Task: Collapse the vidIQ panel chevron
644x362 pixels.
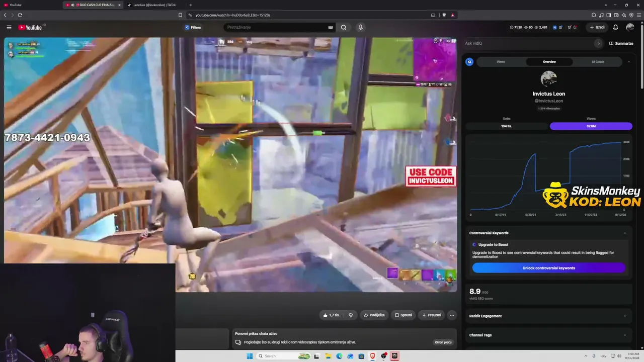Action: tap(628, 62)
